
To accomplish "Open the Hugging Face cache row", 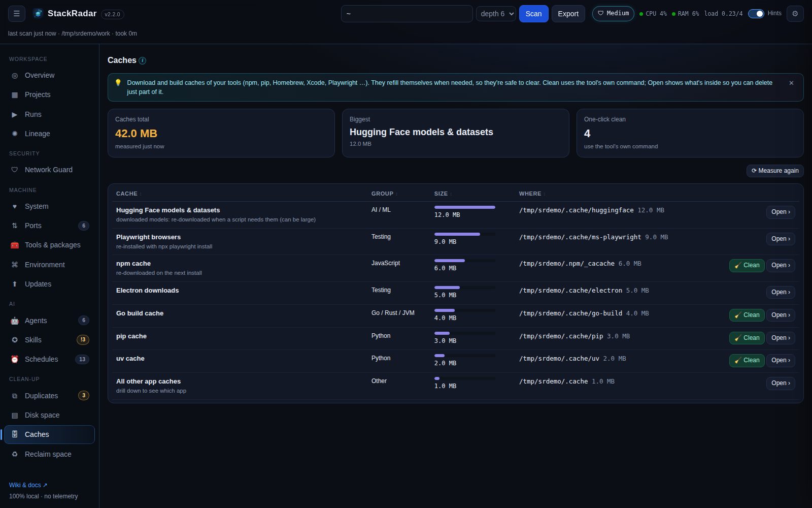I will [781, 212].
